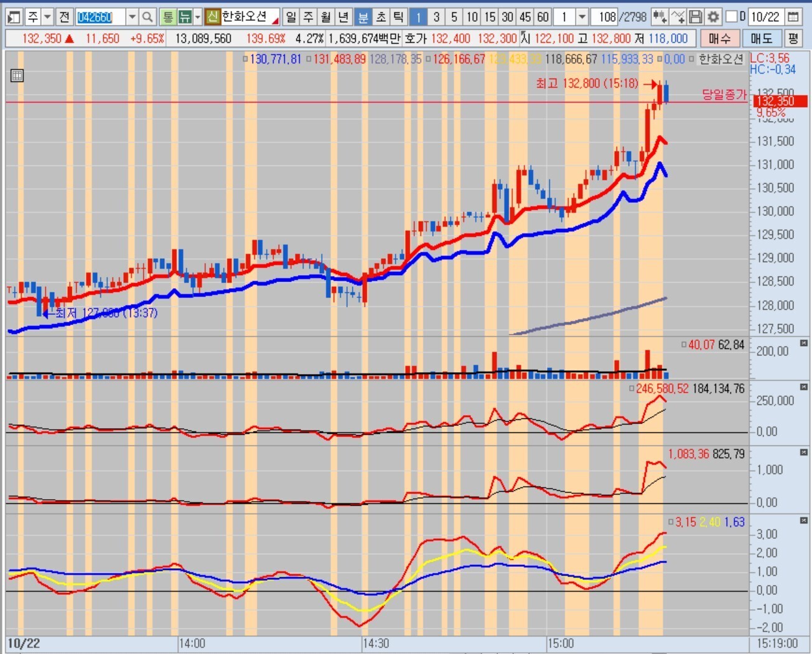Close the volume indicator panel
The height and width of the screenshot is (654, 812).
pyautogui.click(x=803, y=343)
